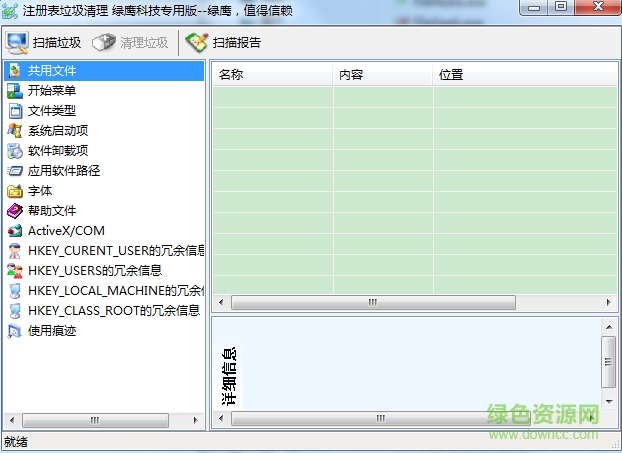Sort by 内容 column header

coord(383,75)
